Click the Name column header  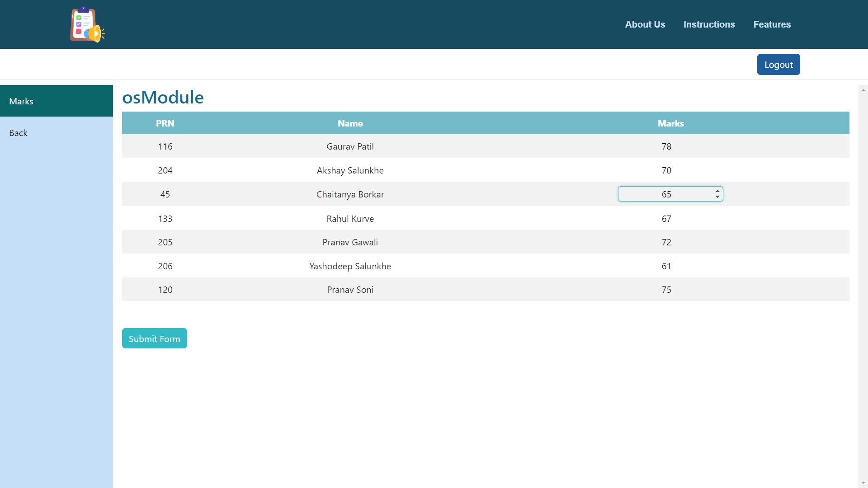coord(350,123)
